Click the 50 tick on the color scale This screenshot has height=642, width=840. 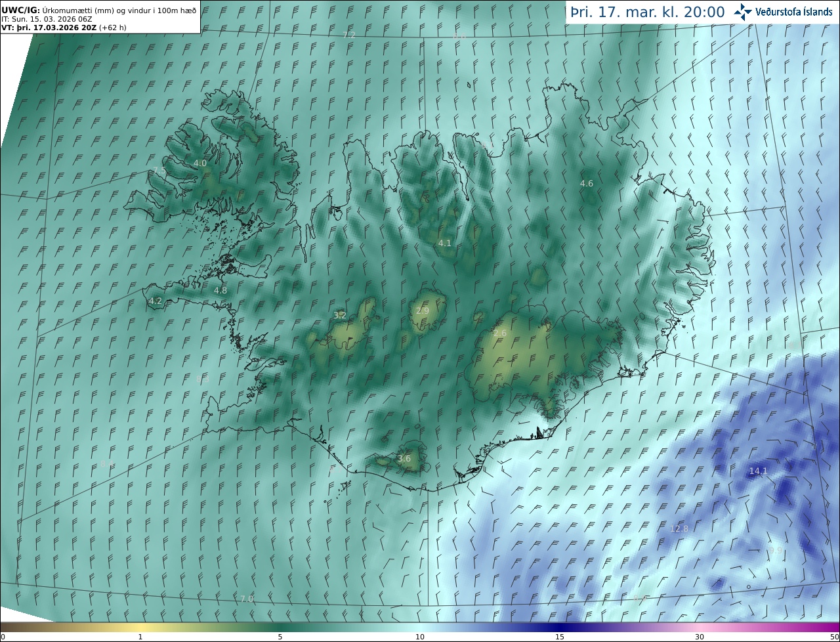coord(834,637)
